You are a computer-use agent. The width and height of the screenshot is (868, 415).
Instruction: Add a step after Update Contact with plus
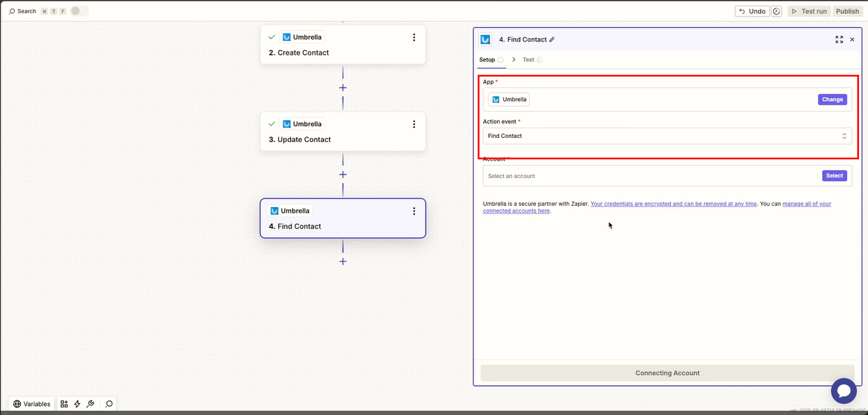(x=342, y=175)
